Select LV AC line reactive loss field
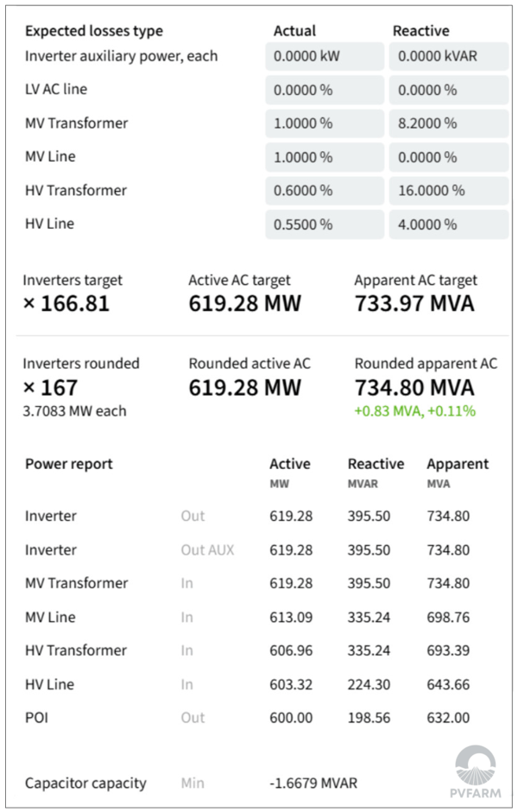518x812 pixels. (449, 90)
